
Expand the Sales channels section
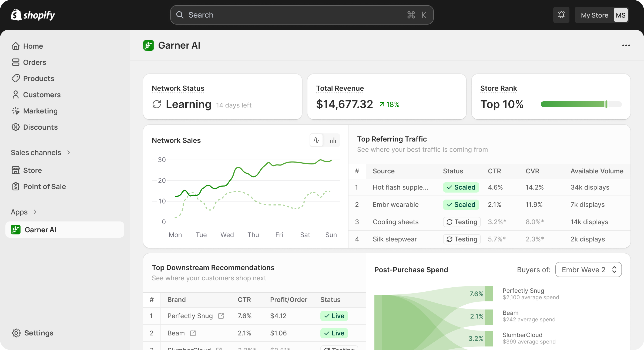coord(68,152)
